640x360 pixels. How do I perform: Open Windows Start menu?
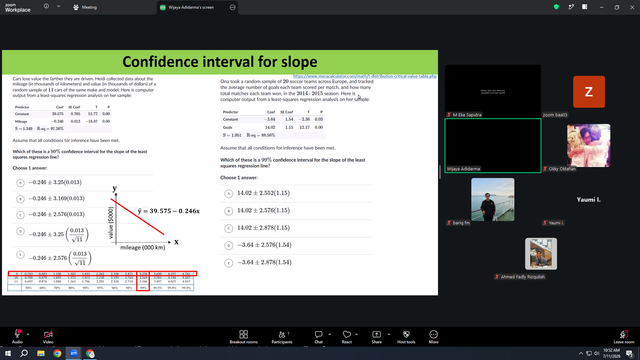click(x=8, y=353)
